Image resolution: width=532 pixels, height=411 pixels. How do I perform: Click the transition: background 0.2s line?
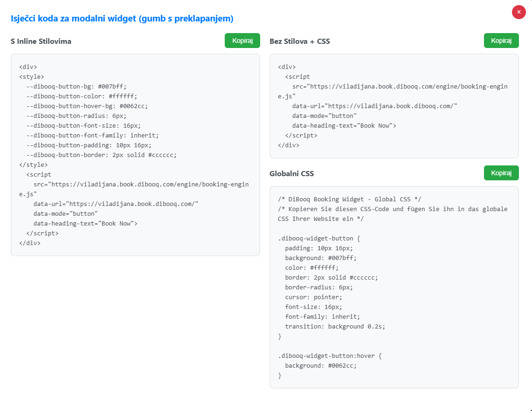point(335,327)
